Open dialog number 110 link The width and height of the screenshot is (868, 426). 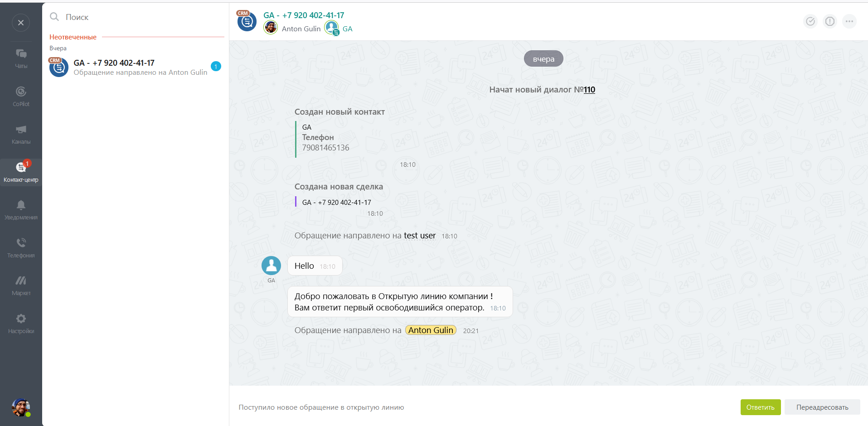click(x=589, y=90)
